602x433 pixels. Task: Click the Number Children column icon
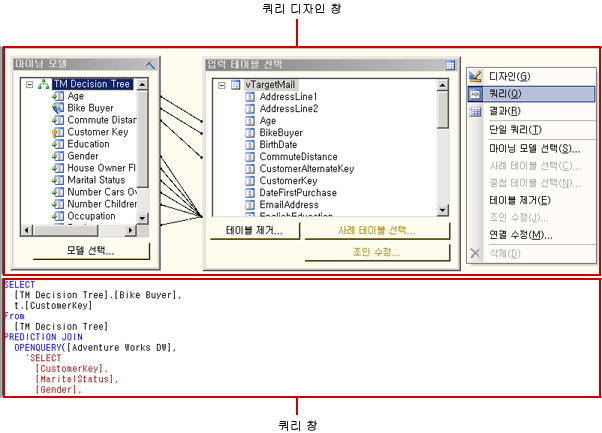coord(58,204)
